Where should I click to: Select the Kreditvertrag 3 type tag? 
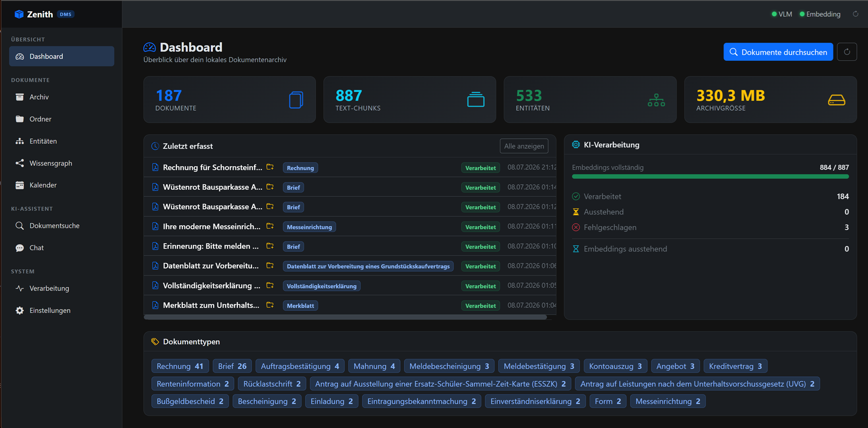(735, 366)
